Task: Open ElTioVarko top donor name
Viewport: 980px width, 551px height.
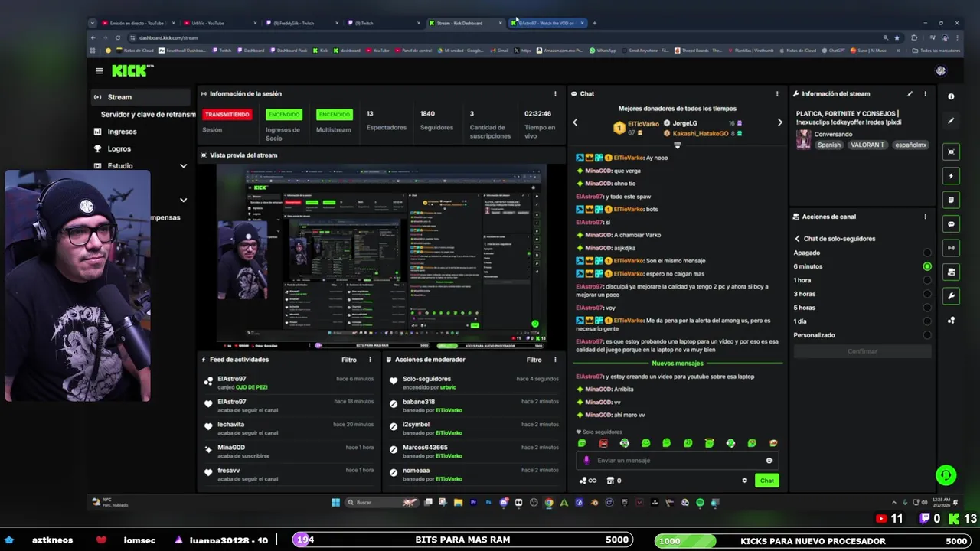Action: 643,123
